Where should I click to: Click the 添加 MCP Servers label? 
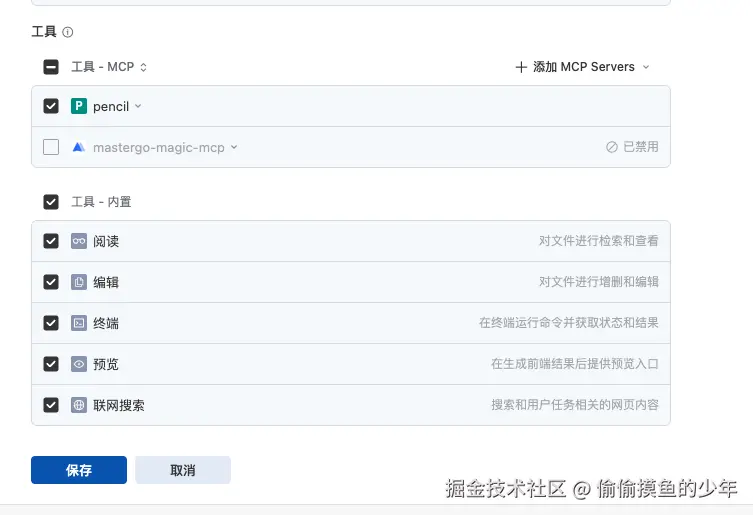[583, 67]
